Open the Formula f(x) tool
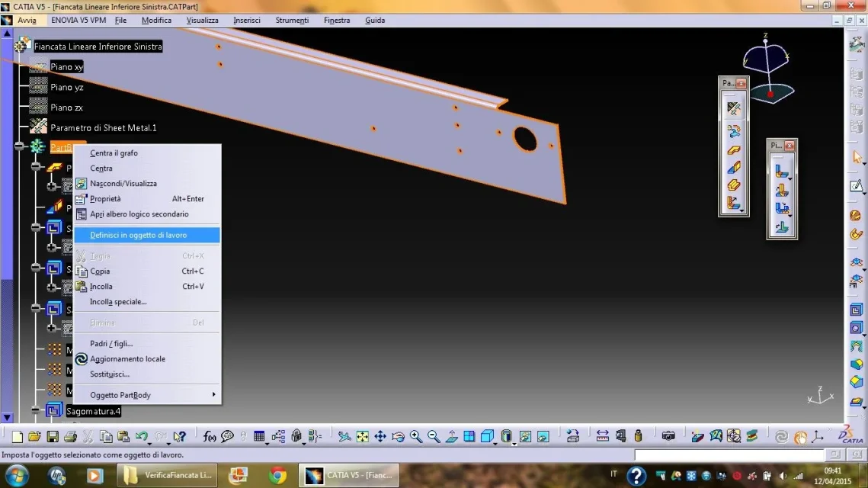The image size is (868, 488). point(210,436)
